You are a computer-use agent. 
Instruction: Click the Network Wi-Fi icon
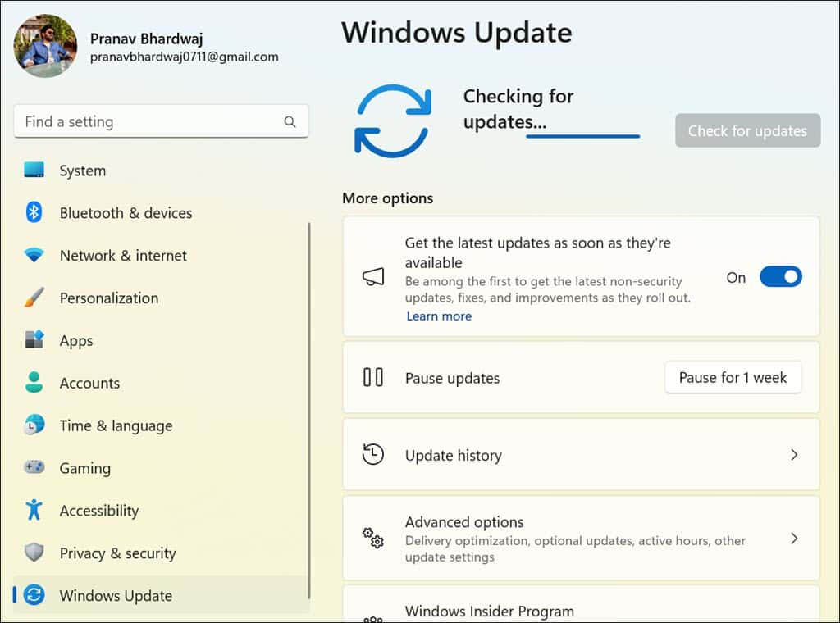34,255
